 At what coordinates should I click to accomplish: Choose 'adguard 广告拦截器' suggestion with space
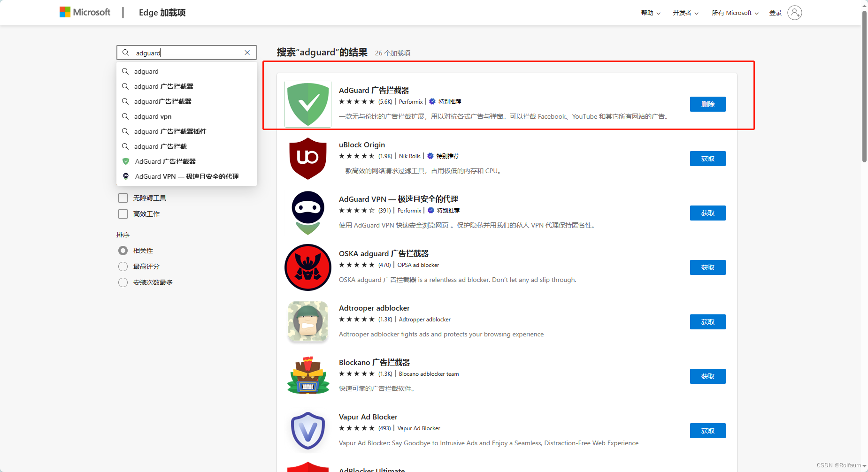pyautogui.click(x=187, y=86)
